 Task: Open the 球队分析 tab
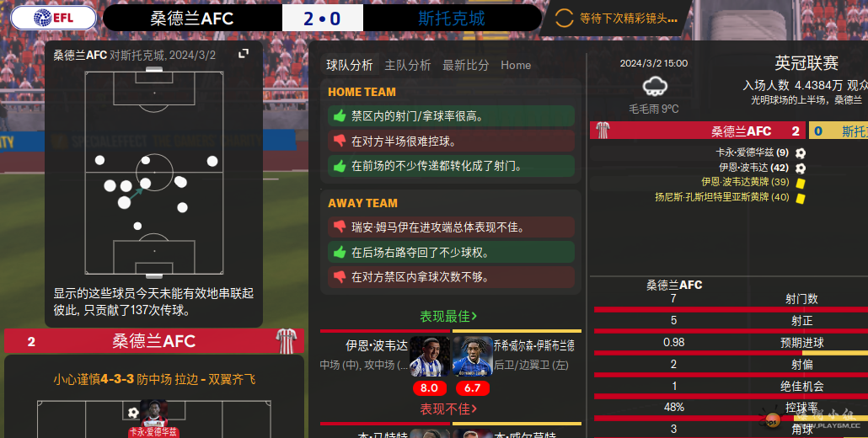pos(349,65)
